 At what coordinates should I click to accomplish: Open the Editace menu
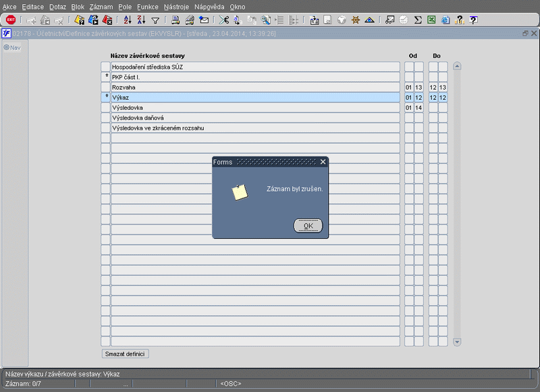pos(32,7)
